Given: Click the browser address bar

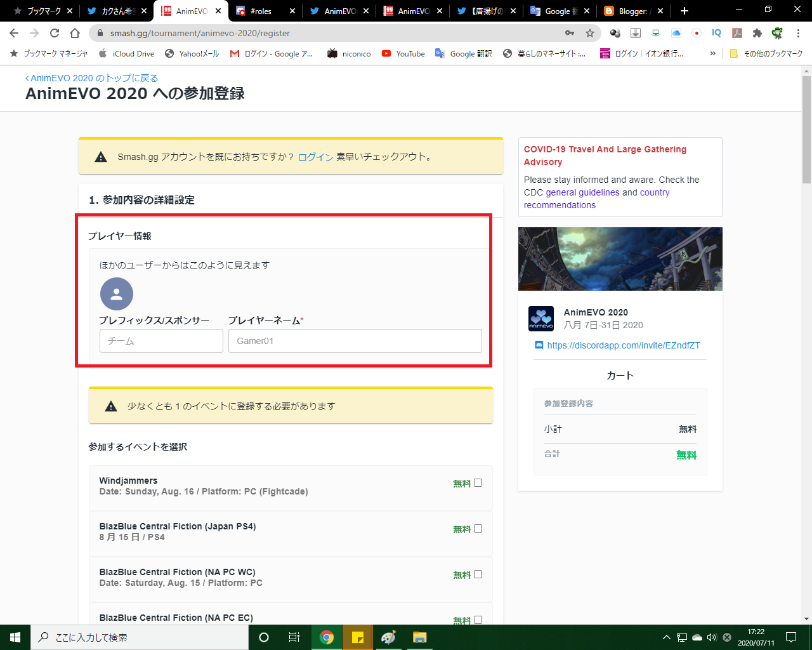Looking at the screenshot, I should pos(330,33).
